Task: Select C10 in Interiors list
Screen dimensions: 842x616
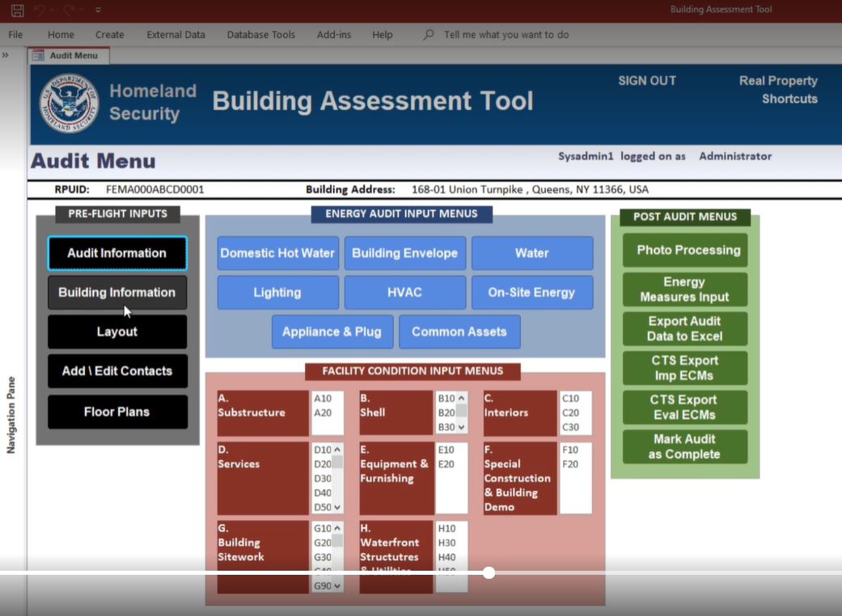Action: [570, 399]
